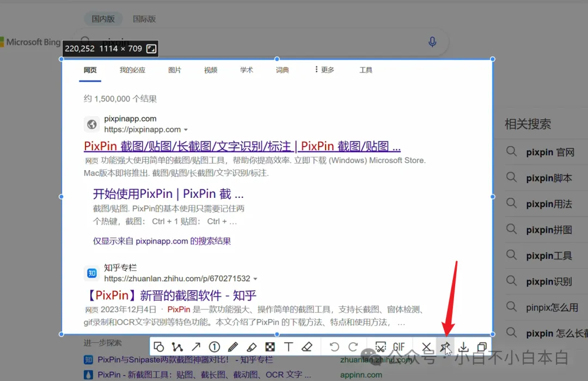The image size is (588, 381).
Task: Save the screenshot to file
Action: pyautogui.click(x=463, y=347)
